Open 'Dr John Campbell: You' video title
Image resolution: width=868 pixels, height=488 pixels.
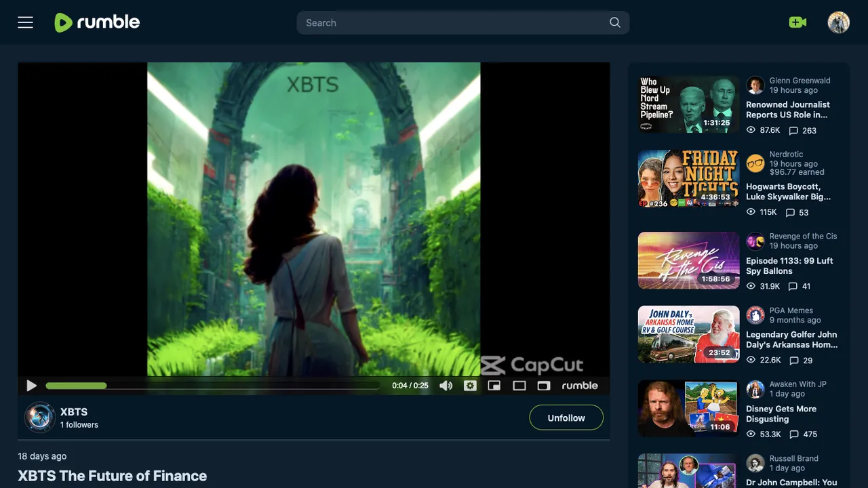pos(791,483)
